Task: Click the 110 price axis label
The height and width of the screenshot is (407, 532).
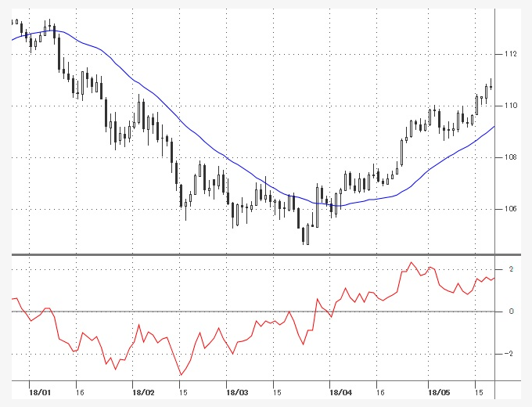Action: pos(511,106)
